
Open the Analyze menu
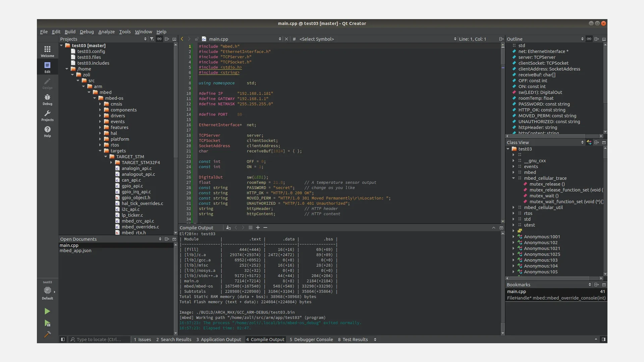point(106,32)
